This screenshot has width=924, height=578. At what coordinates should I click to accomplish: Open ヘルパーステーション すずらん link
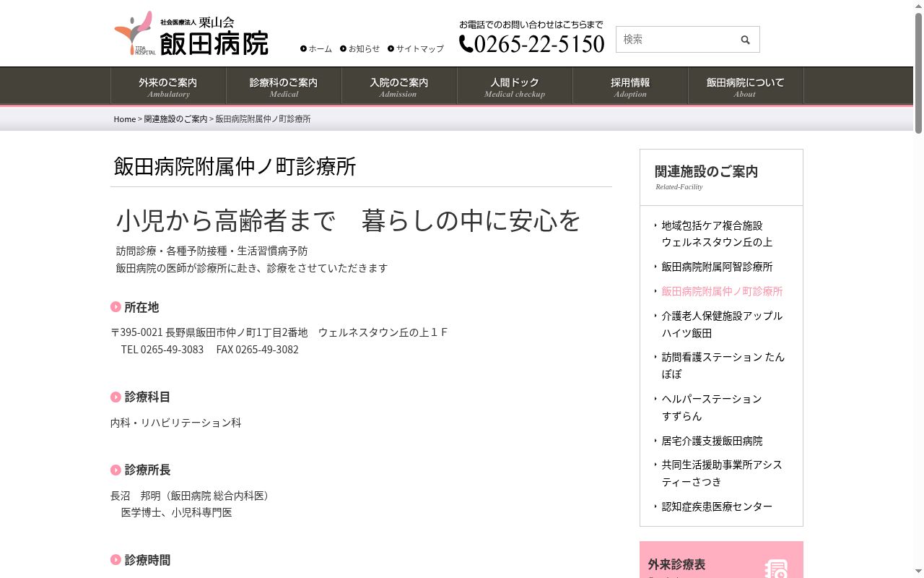pos(712,407)
